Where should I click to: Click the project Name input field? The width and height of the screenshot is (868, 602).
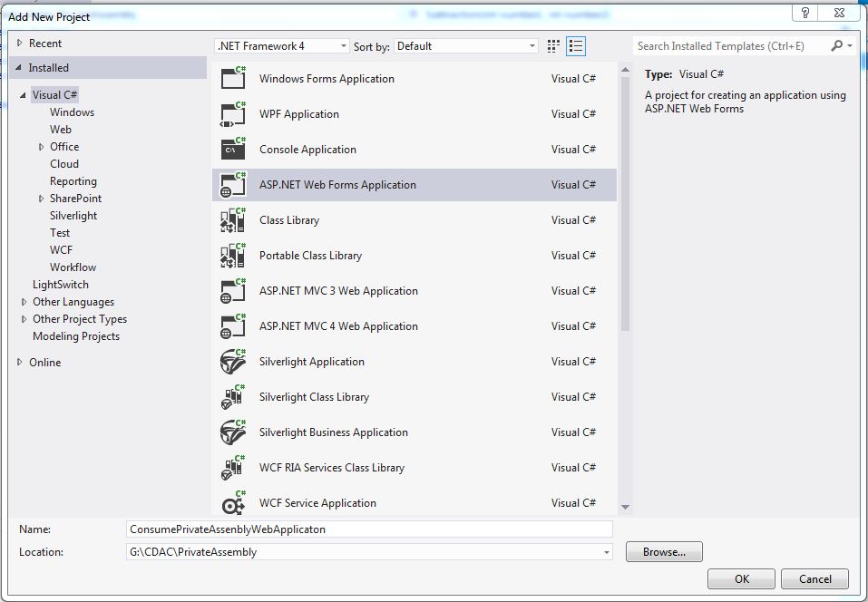pyautogui.click(x=369, y=529)
